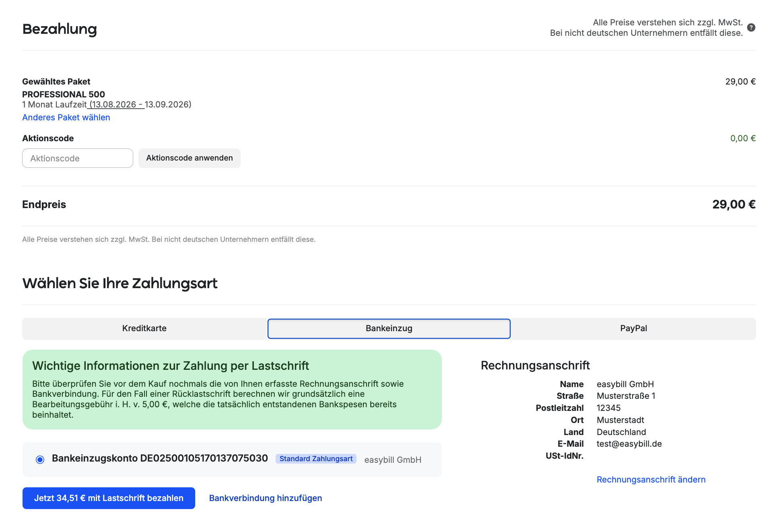Image resolution: width=775 pixels, height=532 pixels.
Task: Click the Standard Zahlungsart badge
Action: coord(316,459)
